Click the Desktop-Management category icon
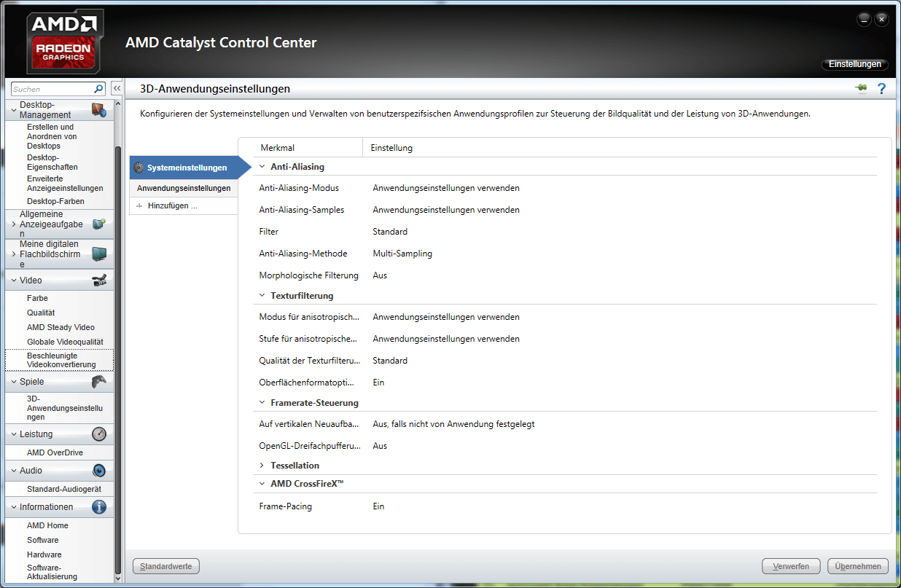 99,111
